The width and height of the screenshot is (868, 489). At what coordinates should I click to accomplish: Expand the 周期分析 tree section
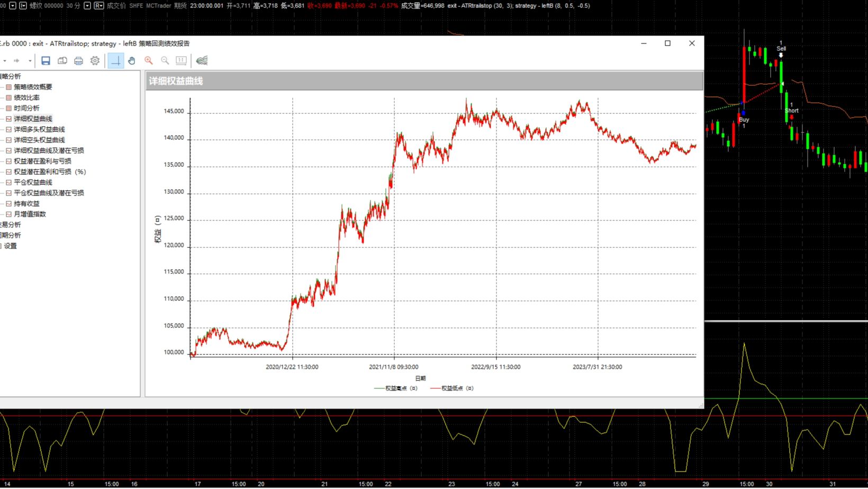[11, 235]
